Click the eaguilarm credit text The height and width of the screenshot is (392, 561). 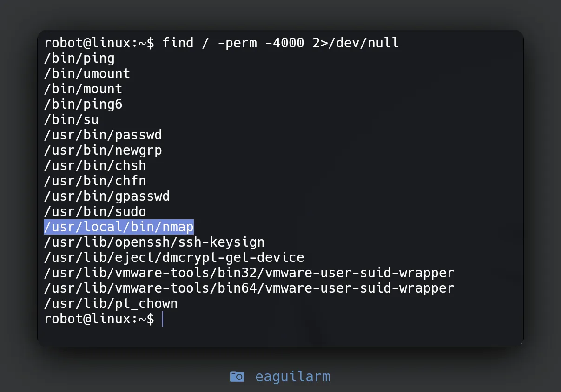pos(292,376)
